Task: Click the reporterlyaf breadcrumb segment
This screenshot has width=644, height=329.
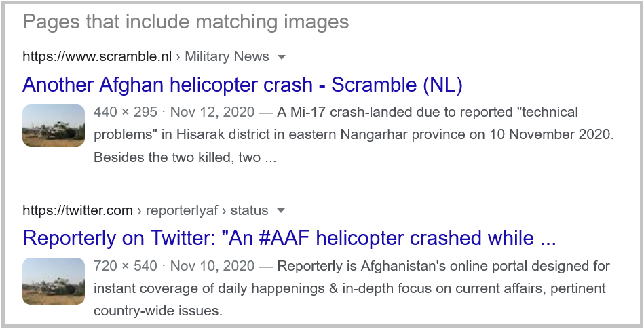Action: click(x=182, y=210)
